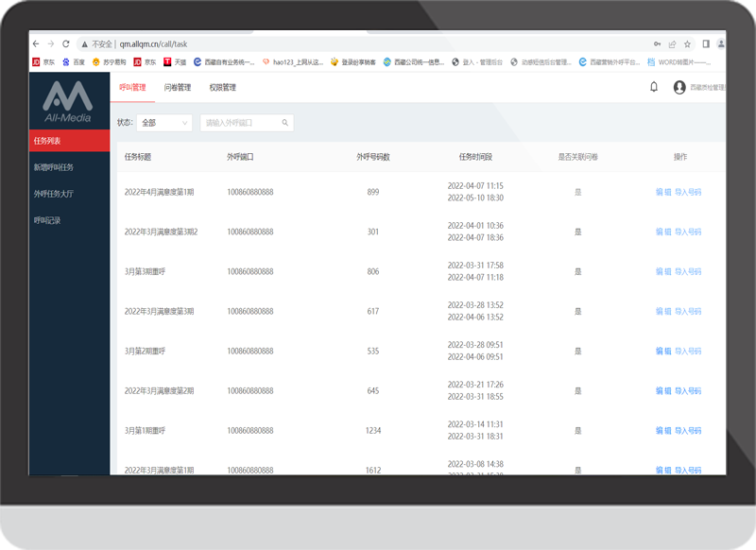756x550 pixels.
Task: Click the 是否关联问卷 column header
Action: pos(578,157)
